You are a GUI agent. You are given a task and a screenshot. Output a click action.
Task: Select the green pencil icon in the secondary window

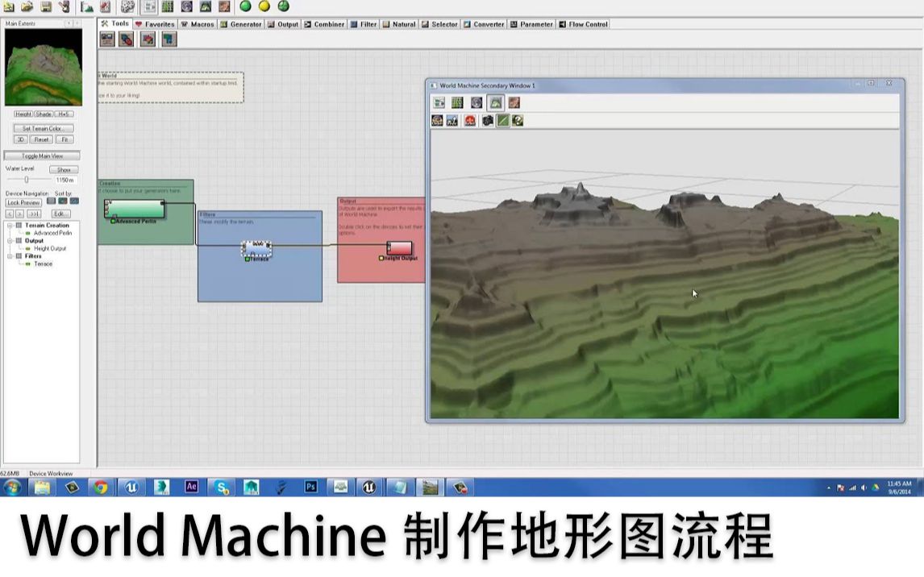502,120
